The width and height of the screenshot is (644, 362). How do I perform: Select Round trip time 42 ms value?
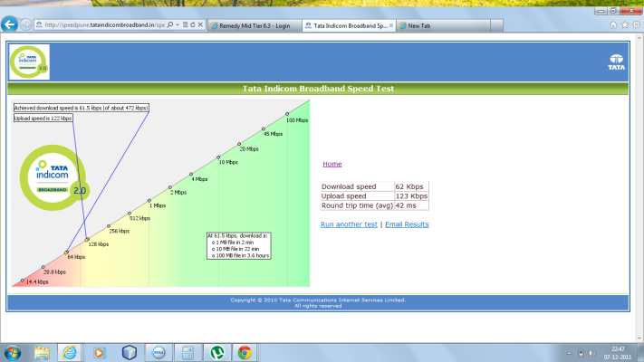411,205
